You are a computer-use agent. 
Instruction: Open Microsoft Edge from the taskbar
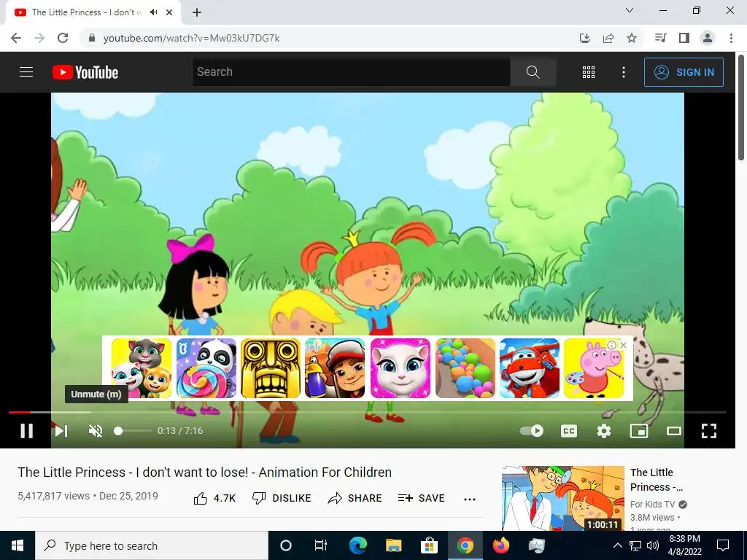(x=357, y=545)
